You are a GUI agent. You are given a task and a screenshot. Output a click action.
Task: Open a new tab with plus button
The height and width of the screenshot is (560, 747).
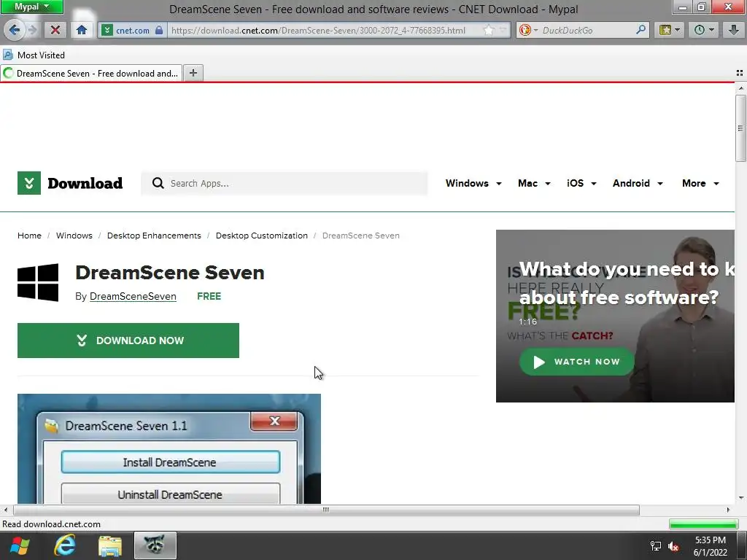click(193, 73)
